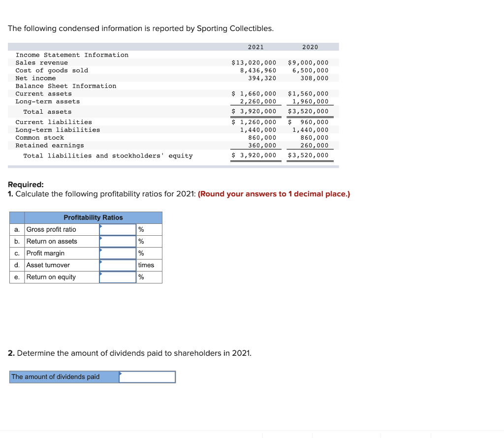Image resolution: width=504 pixels, height=438 pixels.
Task: Click the Income Statement Information heading
Action: 72,55
